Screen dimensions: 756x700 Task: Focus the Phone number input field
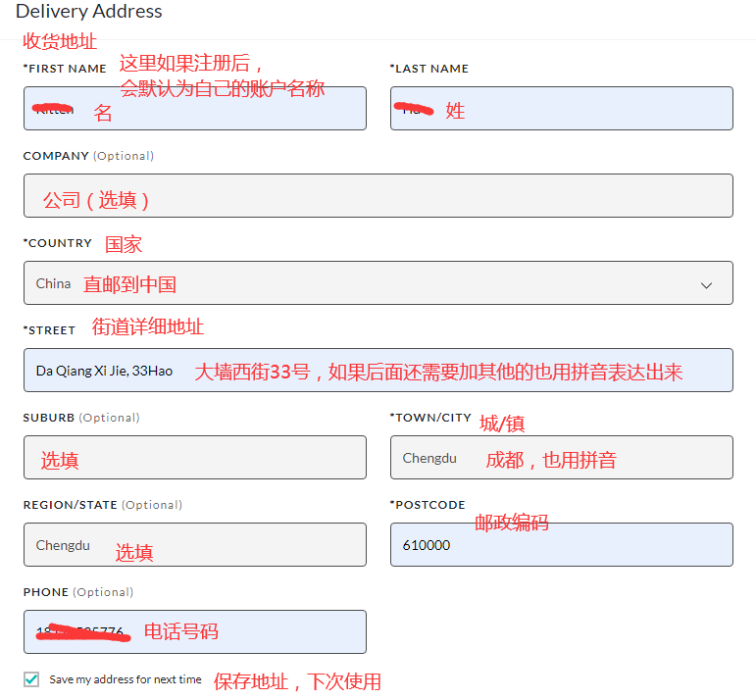tap(194, 631)
